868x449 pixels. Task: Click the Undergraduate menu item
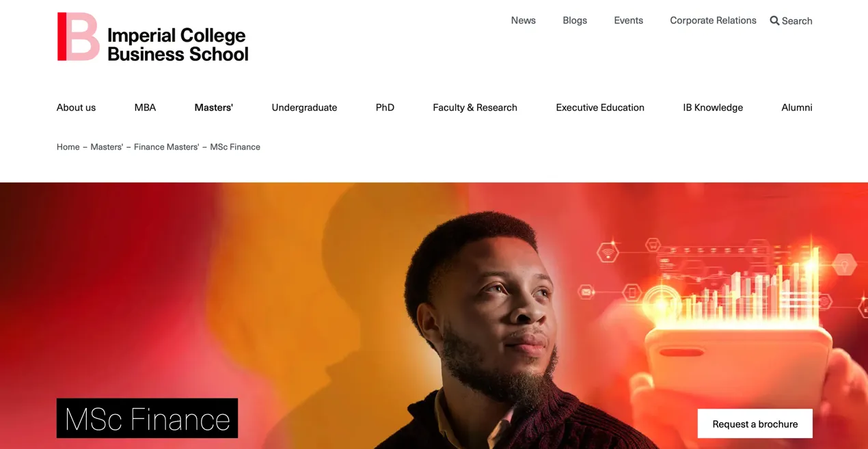click(x=304, y=107)
